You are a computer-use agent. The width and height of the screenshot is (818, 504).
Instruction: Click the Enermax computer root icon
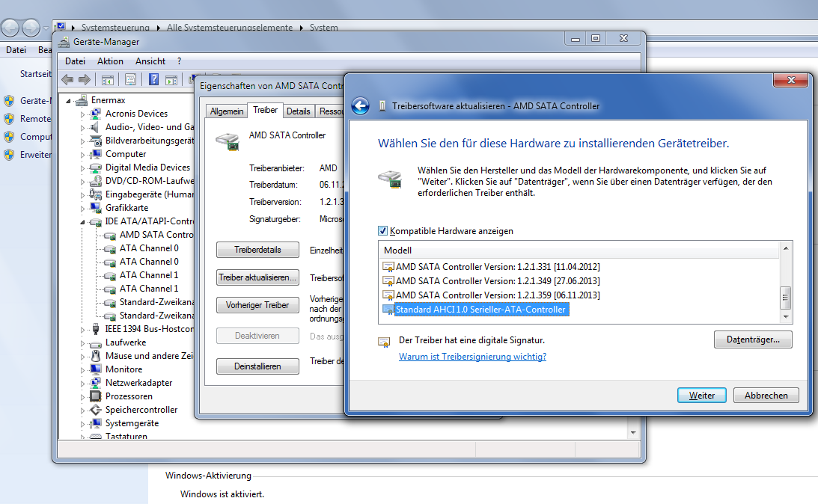[81, 100]
